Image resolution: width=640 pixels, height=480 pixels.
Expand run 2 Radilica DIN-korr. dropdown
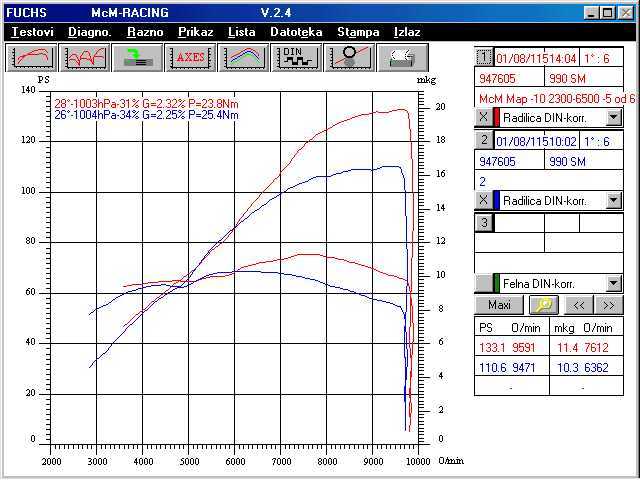point(613,200)
